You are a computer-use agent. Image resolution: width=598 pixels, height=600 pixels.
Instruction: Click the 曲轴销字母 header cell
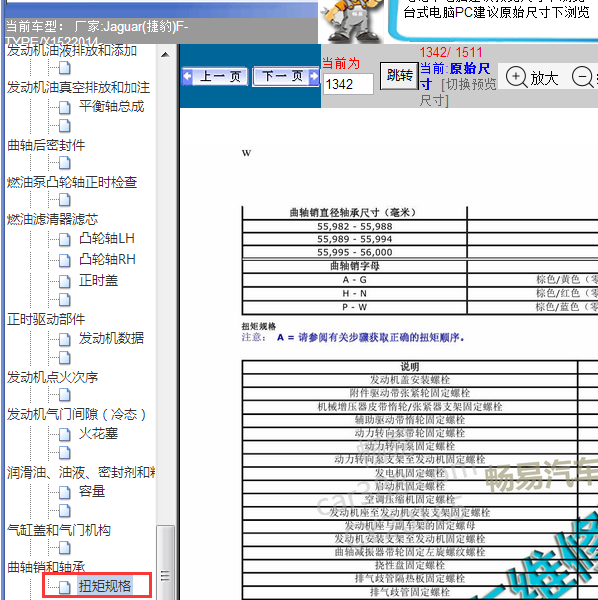[x=355, y=266]
